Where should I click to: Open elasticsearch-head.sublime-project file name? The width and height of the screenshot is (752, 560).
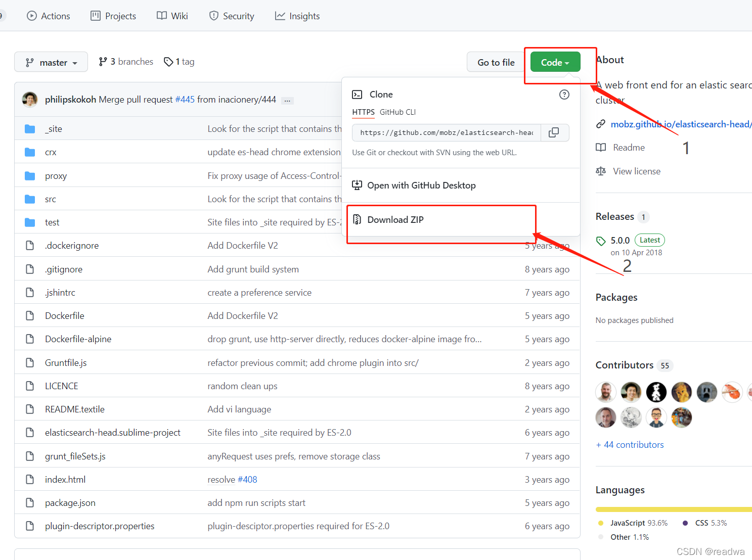113,433
